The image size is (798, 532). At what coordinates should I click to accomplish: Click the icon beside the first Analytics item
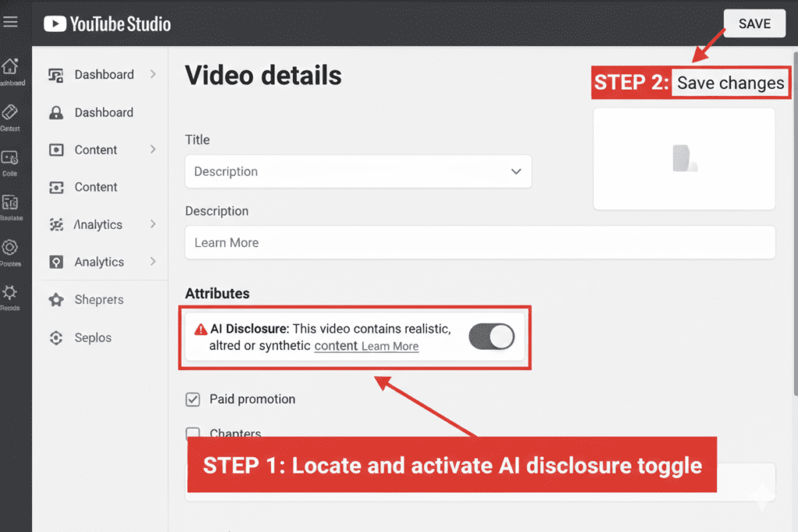[x=56, y=224]
